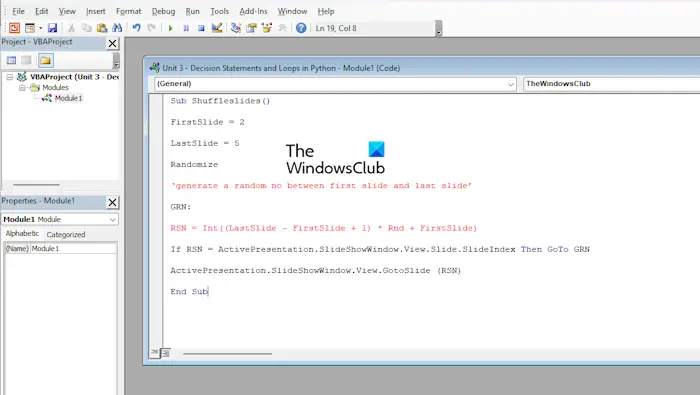
Task: Click the LastSlide = 5 line
Action: tap(205, 143)
